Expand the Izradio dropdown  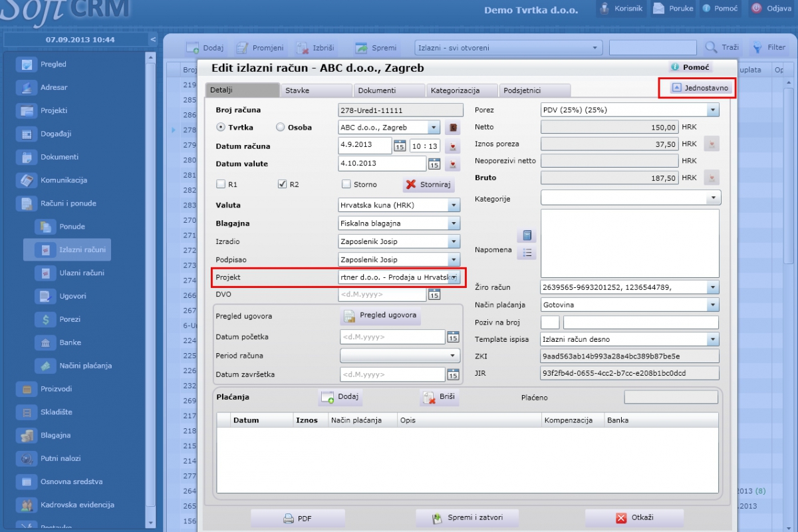coord(454,241)
